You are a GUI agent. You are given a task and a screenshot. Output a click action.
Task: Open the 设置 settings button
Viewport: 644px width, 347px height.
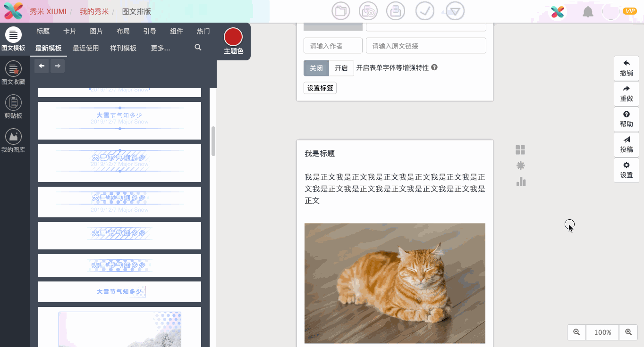(627, 170)
